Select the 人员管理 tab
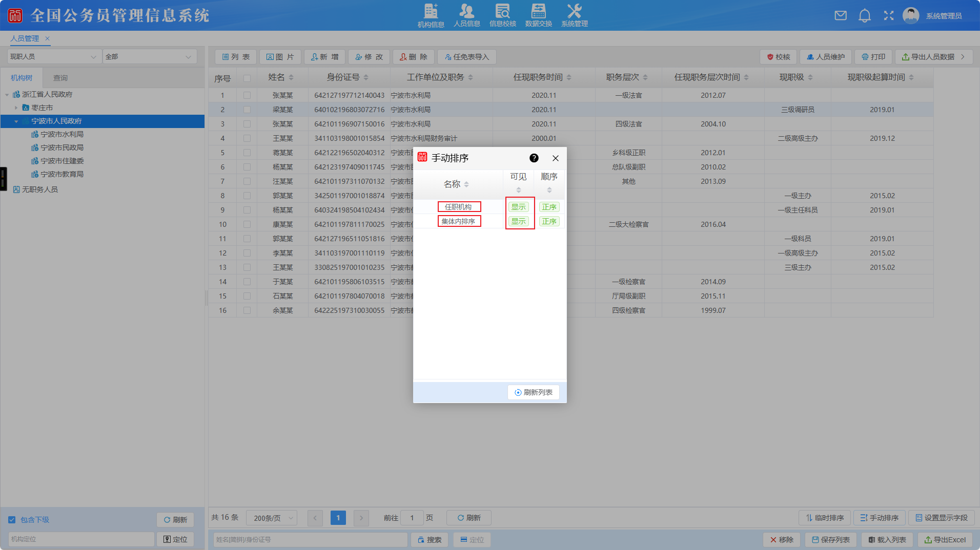The width and height of the screenshot is (980, 550). 25,38
